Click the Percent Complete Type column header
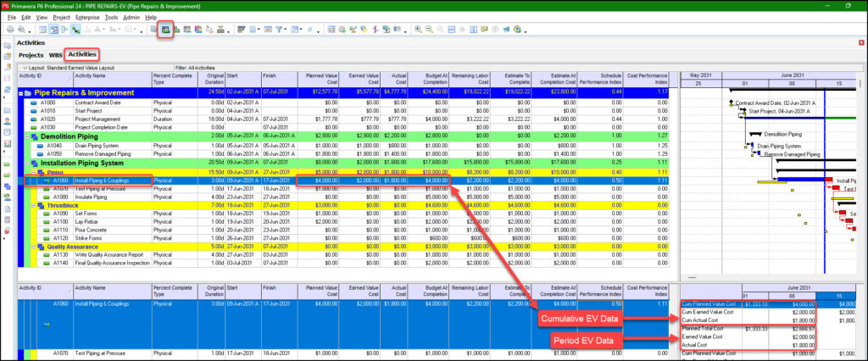 coord(175,79)
